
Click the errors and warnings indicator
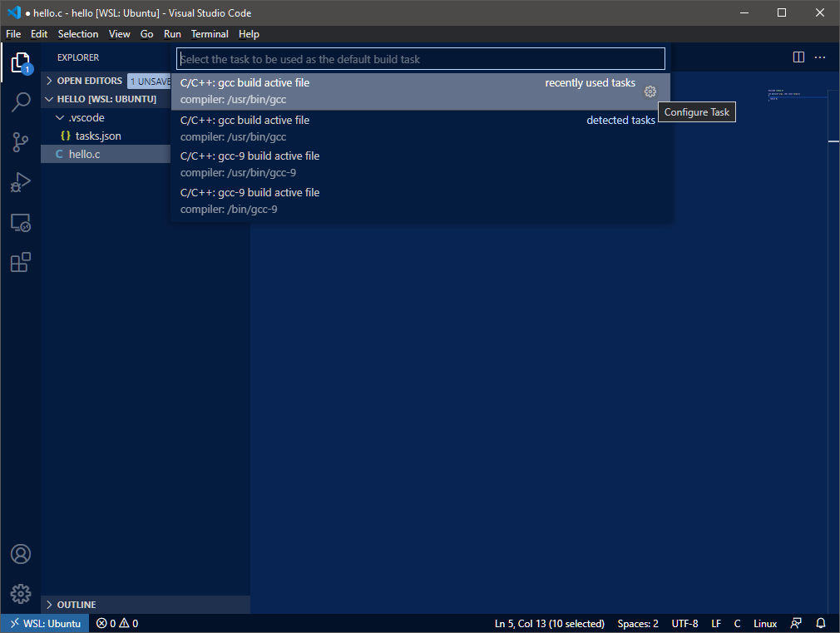click(x=116, y=623)
